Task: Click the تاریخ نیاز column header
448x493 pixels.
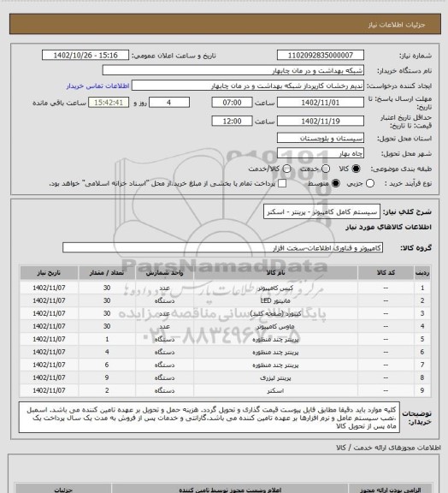Action: [49, 273]
